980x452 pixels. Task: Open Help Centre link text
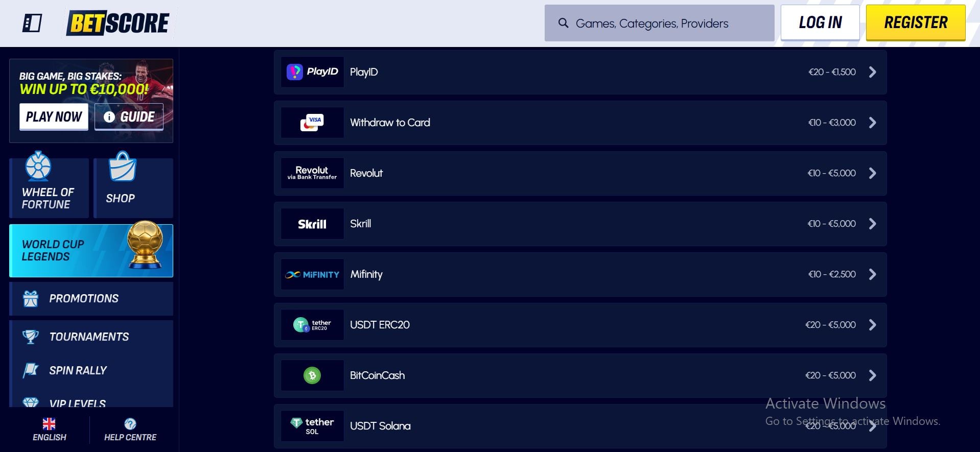pyautogui.click(x=130, y=437)
